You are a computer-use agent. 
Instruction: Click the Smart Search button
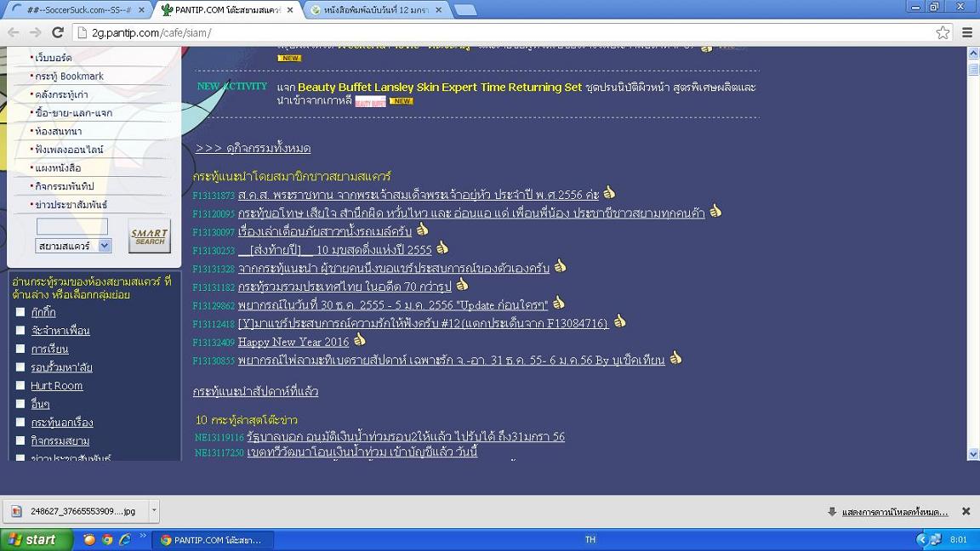click(150, 236)
